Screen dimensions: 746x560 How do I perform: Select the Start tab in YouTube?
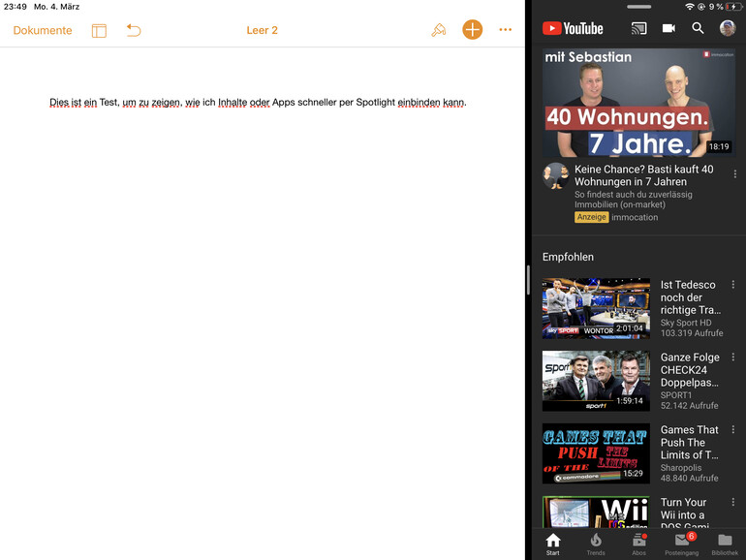(x=553, y=544)
